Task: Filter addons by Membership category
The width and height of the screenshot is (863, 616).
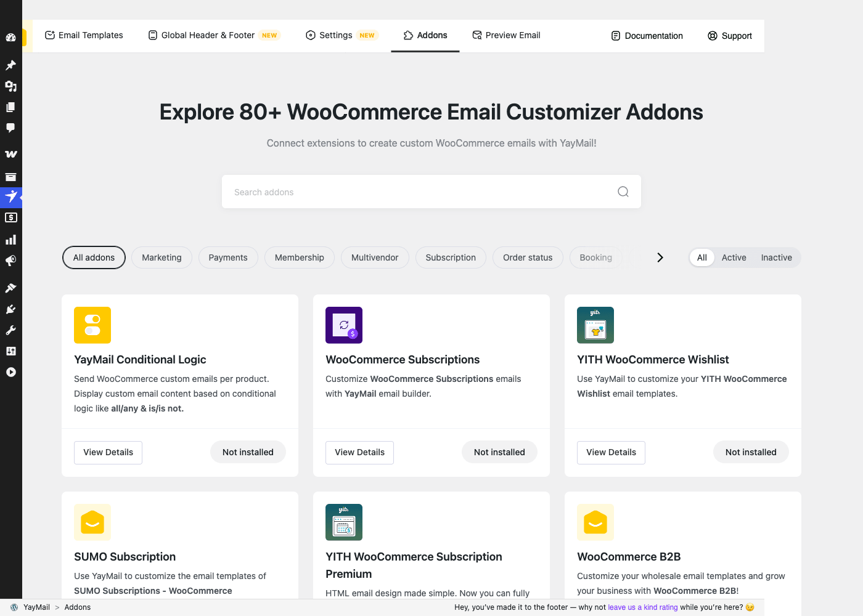Action: (x=300, y=257)
